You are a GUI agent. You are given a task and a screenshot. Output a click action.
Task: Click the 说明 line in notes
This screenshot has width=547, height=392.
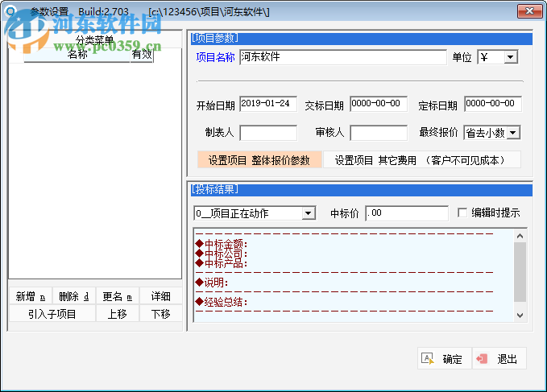click(x=212, y=283)
